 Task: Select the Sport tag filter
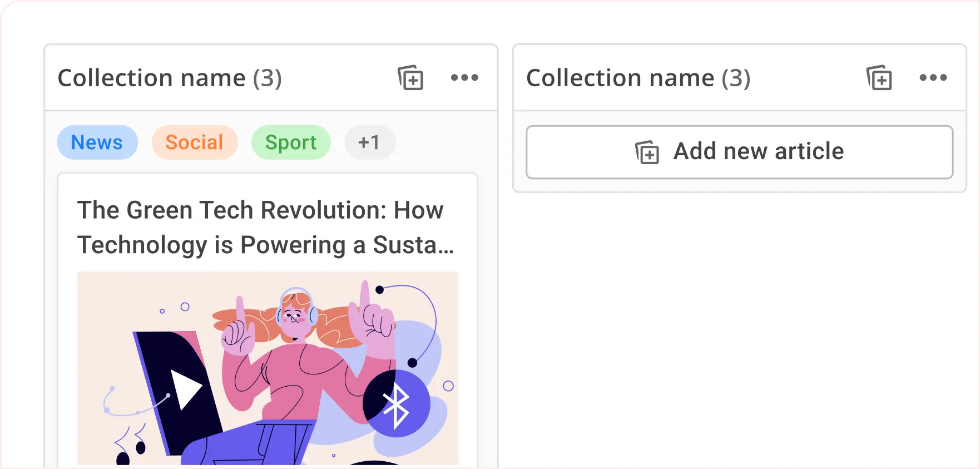click(x=291, y=142)
